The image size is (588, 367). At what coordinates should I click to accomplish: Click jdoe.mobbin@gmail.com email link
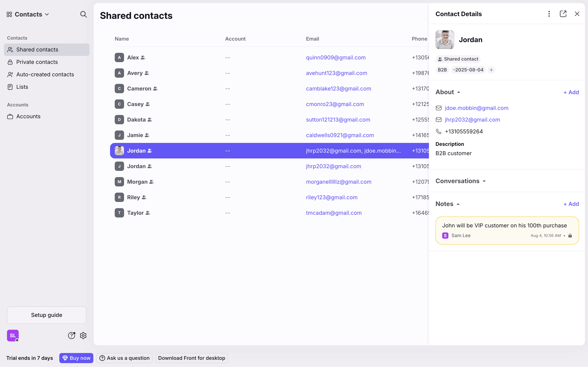(476, 108)
